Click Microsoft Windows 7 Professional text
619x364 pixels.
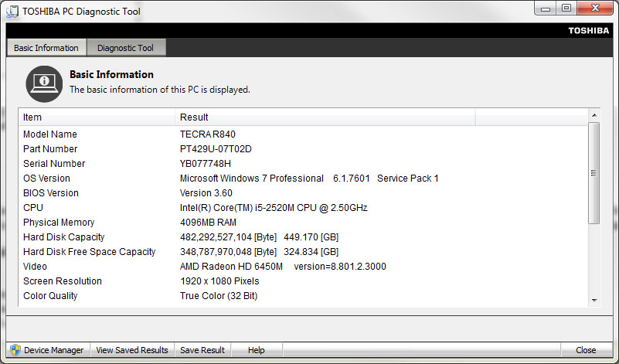[x=252, y=179]
